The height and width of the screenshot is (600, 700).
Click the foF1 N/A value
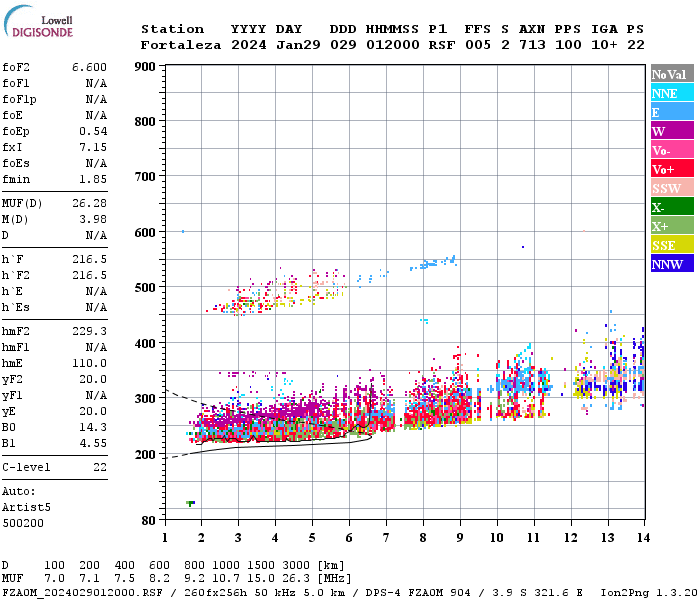coord(96,83)
